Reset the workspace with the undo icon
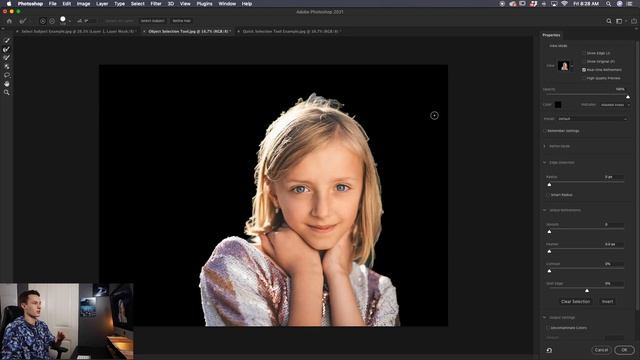The image size is (640, 360). pyautogui.click(x=549, y=350)
